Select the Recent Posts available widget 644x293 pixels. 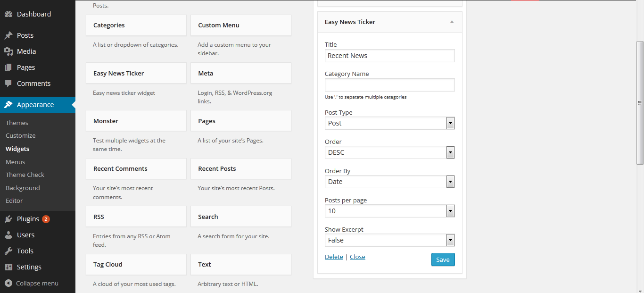click(241, 168)
